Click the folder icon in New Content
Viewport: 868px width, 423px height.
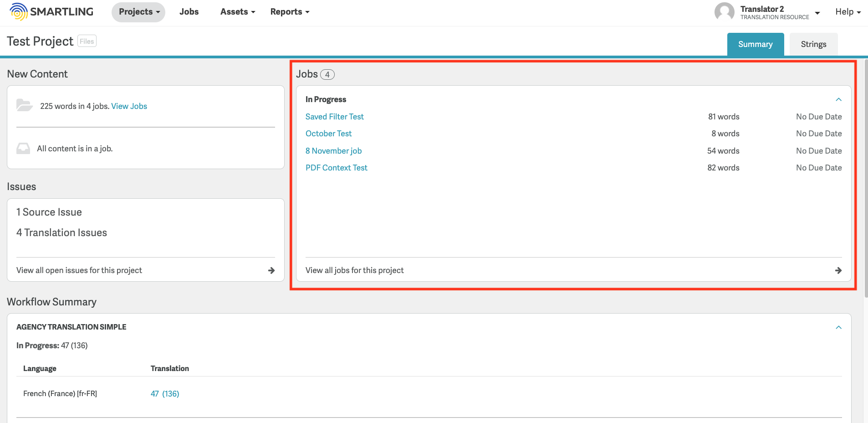[x=24, y=105]
